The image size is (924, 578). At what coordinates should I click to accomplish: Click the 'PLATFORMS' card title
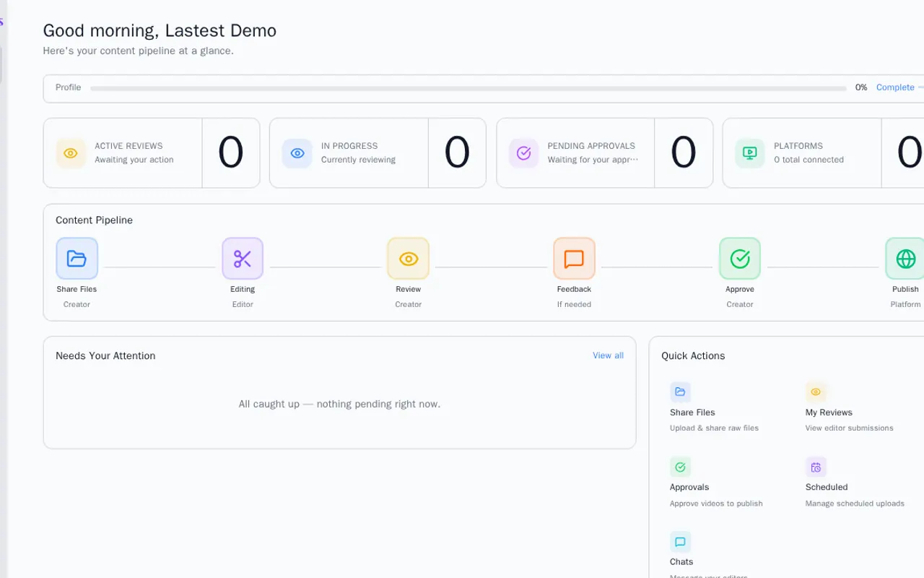(798, 146)
